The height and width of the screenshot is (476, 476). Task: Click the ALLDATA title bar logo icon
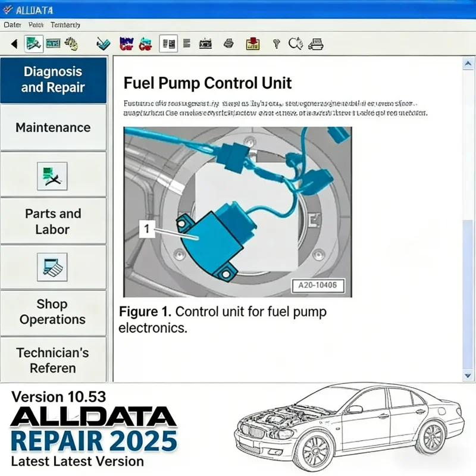[7, 10]
